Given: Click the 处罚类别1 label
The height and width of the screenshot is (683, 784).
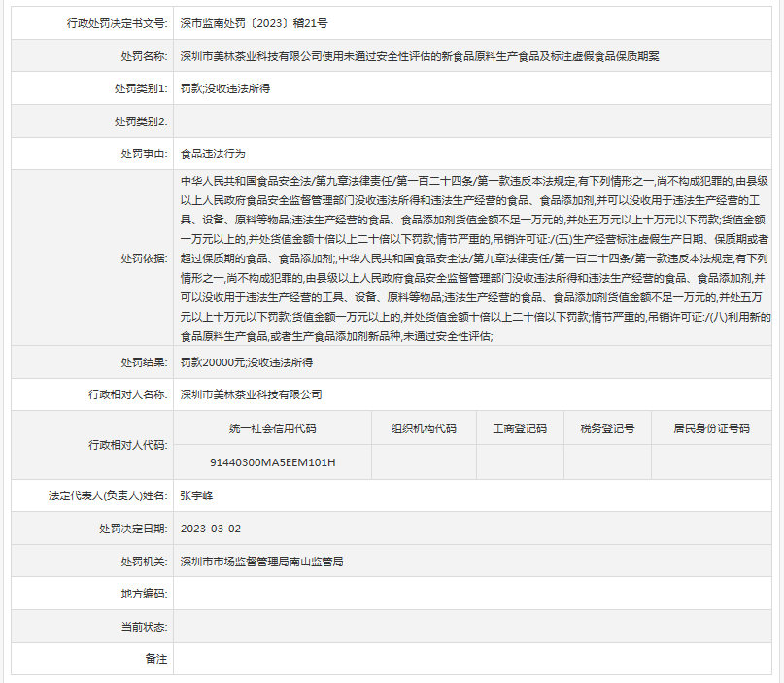Looking at the screenshot, I should tap(141, 88).
